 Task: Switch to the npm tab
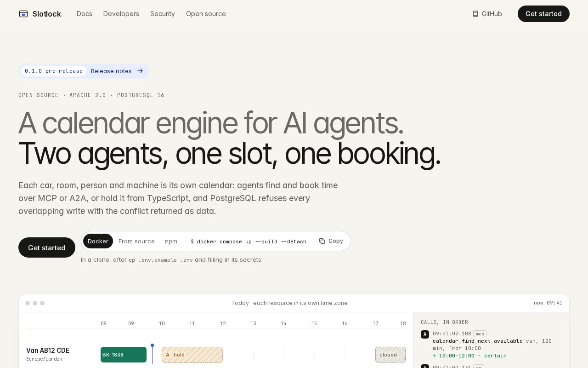coord(171,241)
